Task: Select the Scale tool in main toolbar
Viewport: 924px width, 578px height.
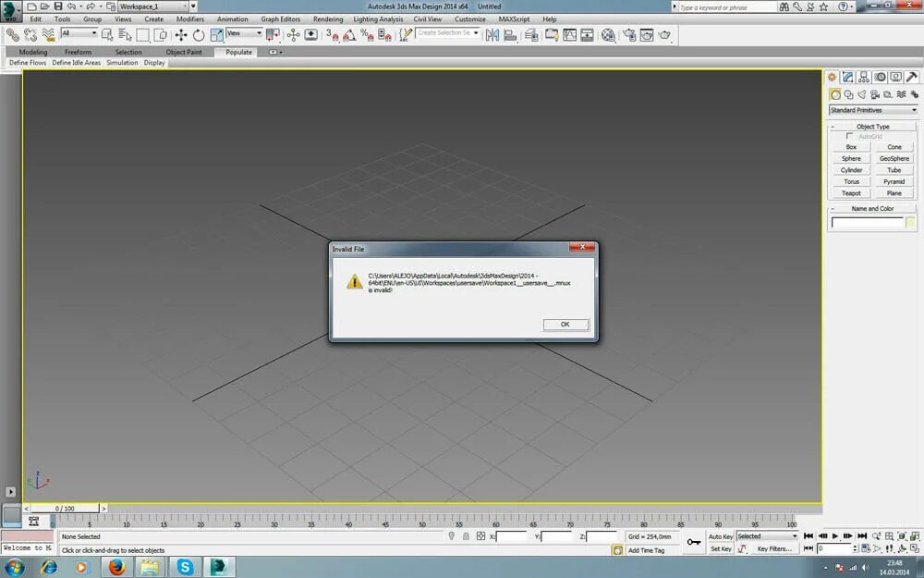Action: 216,35
